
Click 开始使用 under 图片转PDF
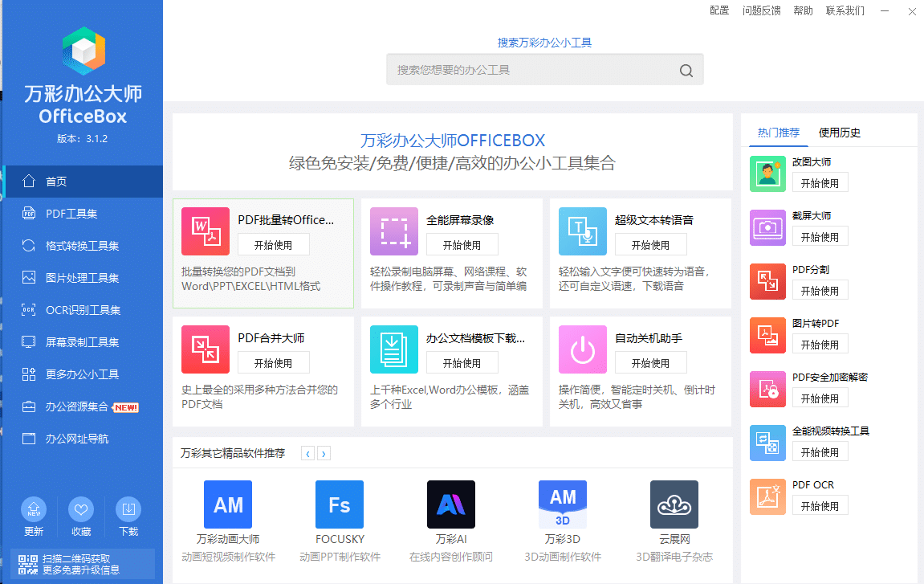click(820, 345)
